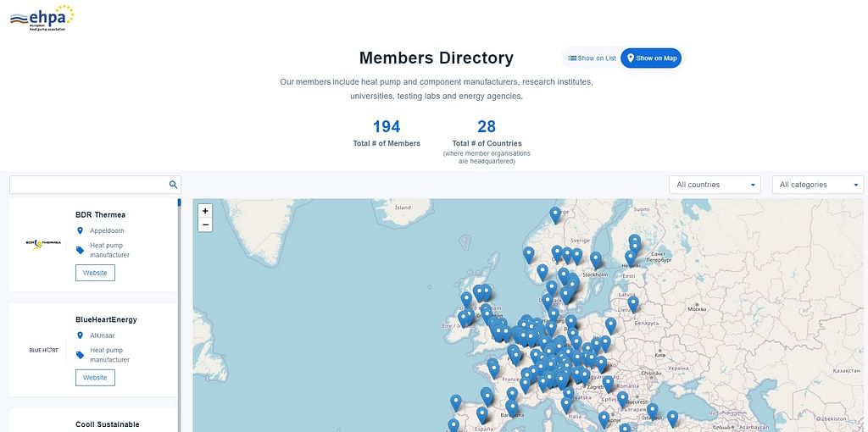This screenshot has height=432, width=868.
Task: Expand the All categories dropdown
Action: coord(817,185)
